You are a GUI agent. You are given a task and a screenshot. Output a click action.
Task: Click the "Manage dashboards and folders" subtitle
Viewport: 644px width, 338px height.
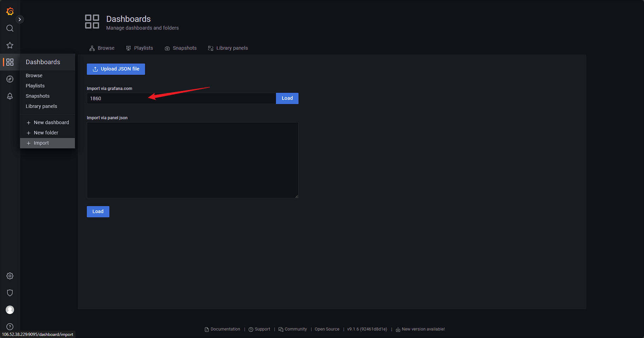click(x=143, y=28)
